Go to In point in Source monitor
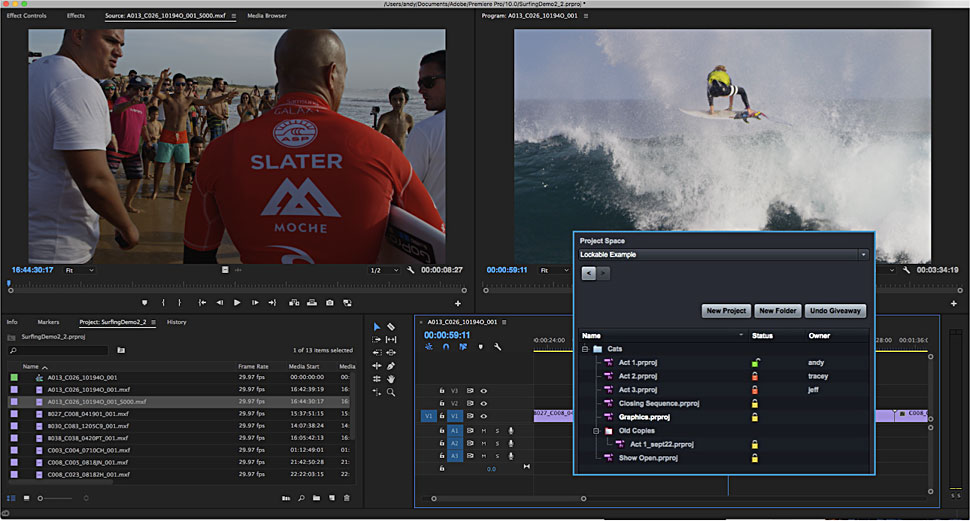The width and height of the screenshot is (970, 521). pos(202,303)
